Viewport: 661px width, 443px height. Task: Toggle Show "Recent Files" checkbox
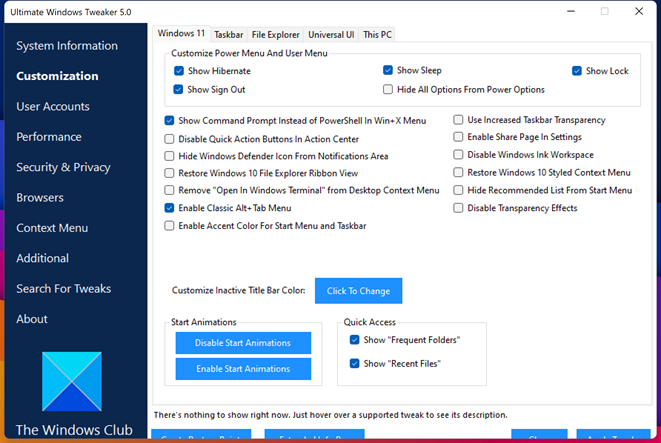(355, 363)
